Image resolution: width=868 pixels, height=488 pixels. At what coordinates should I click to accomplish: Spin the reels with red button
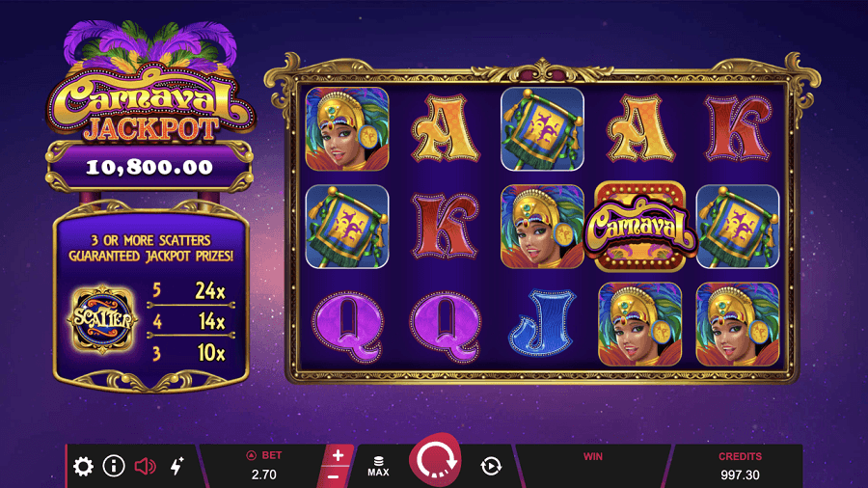coord(435,460)
